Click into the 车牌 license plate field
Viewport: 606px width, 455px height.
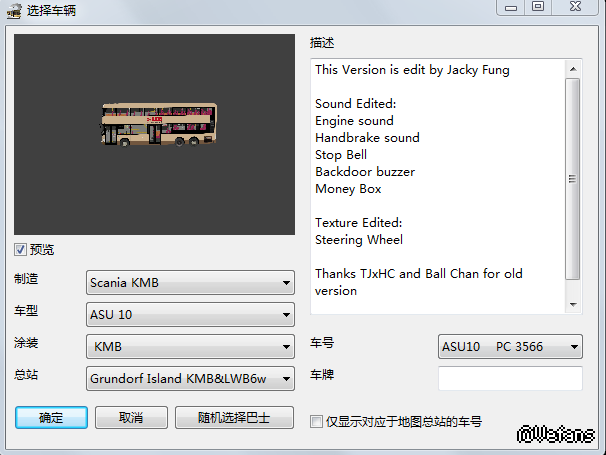coord(510,378)
